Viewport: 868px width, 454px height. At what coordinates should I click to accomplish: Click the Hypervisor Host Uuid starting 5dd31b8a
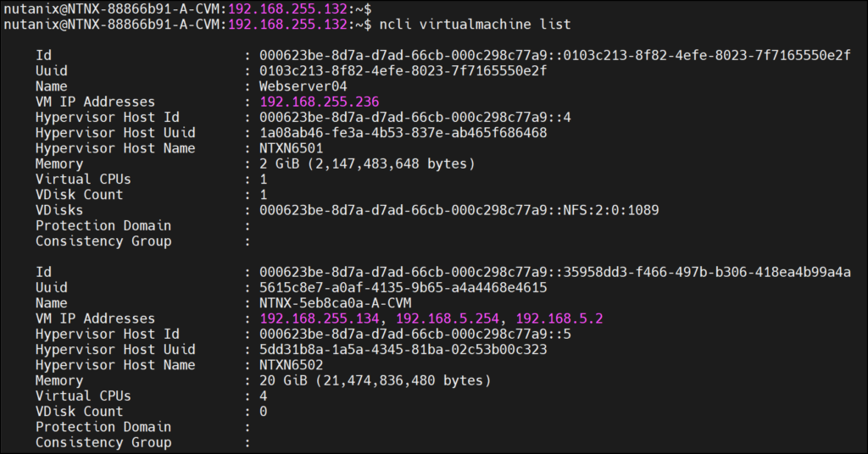(x=403, y=349)
